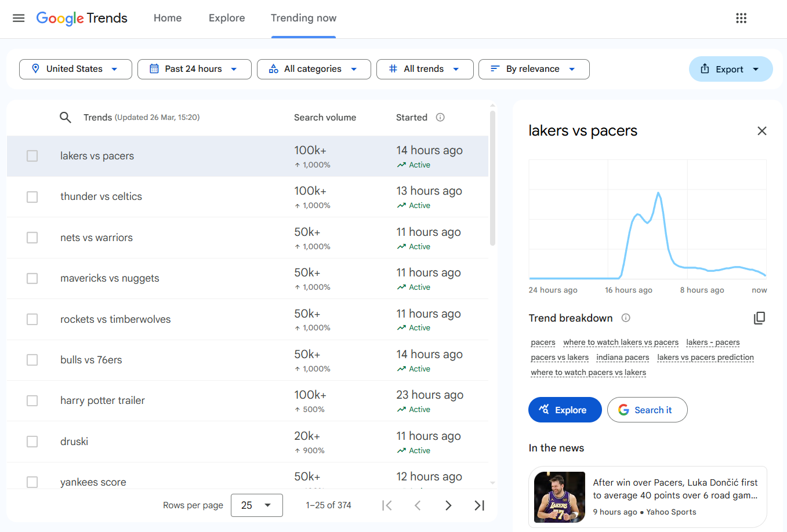Click the info icon beside Started
Viewport: 787px width, 532px height.
(x=440, y=118)
